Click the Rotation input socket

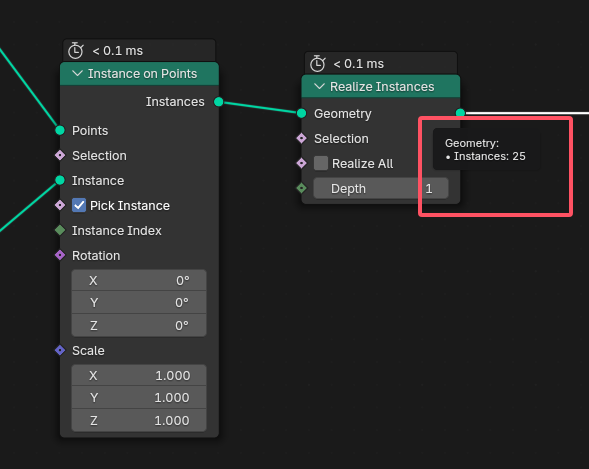click(60, 255)
